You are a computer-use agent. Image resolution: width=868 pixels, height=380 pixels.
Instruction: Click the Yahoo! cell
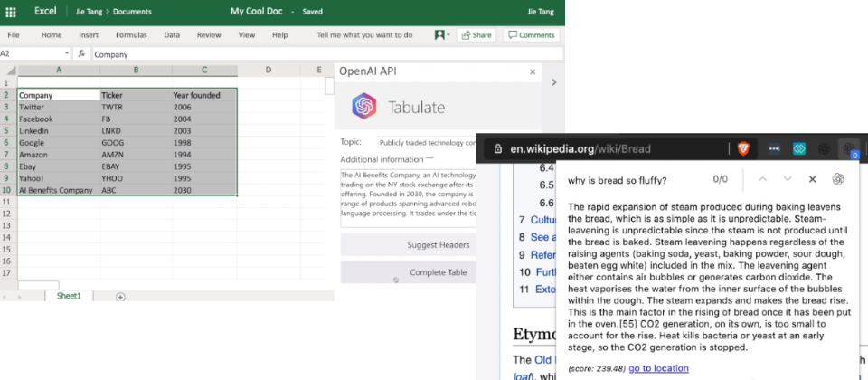pos(59,178)
